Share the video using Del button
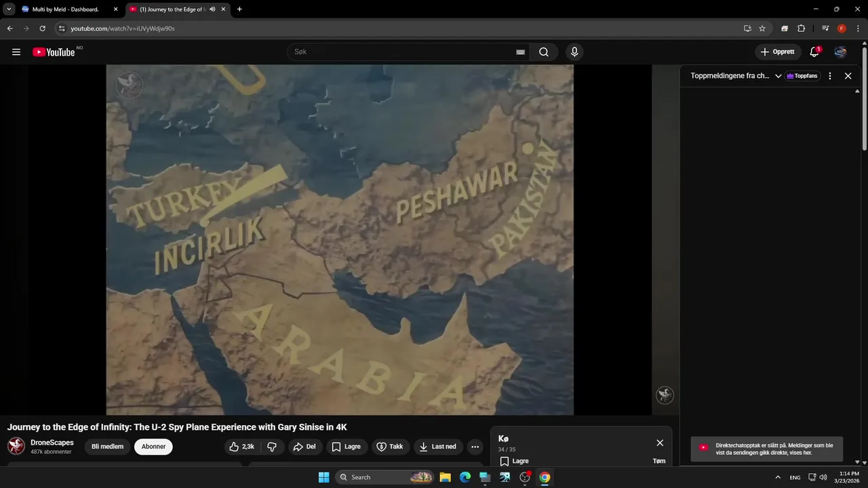 (x=304, y=447)
